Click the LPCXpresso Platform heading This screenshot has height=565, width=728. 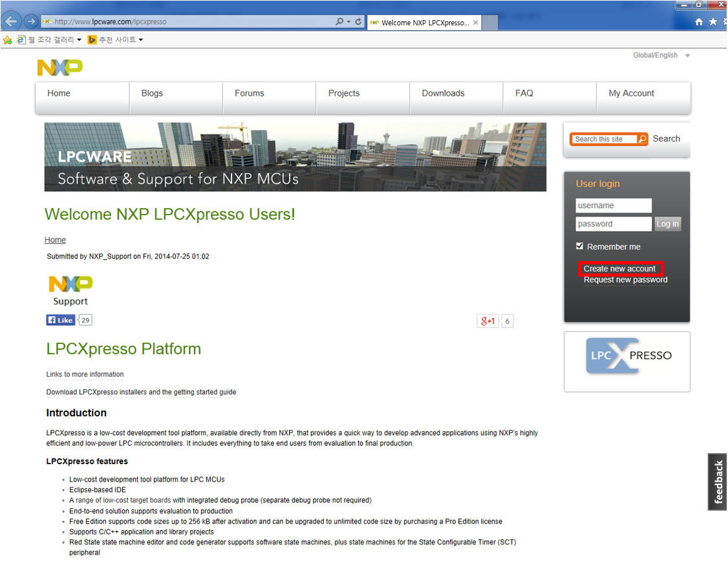click(x=123, y=349)
